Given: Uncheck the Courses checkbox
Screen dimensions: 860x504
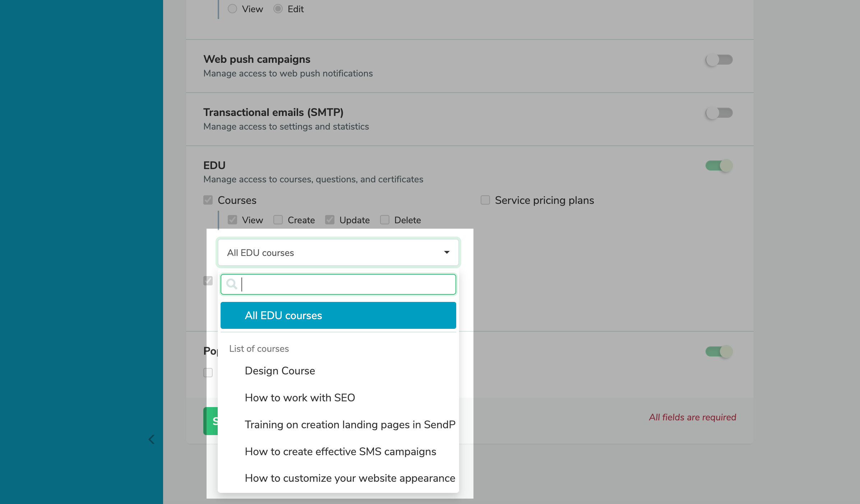Looking at the screenshot, I should 208,200.
